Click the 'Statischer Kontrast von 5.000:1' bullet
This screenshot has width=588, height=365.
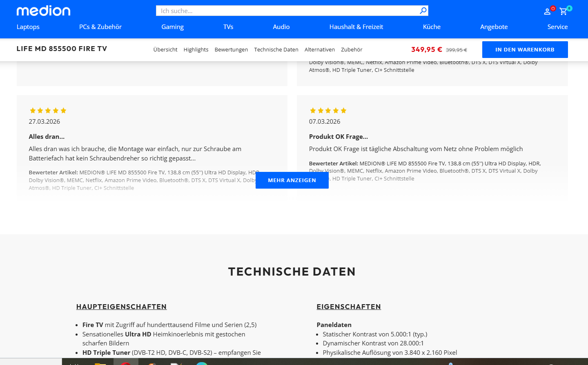[x=375, y=334]
